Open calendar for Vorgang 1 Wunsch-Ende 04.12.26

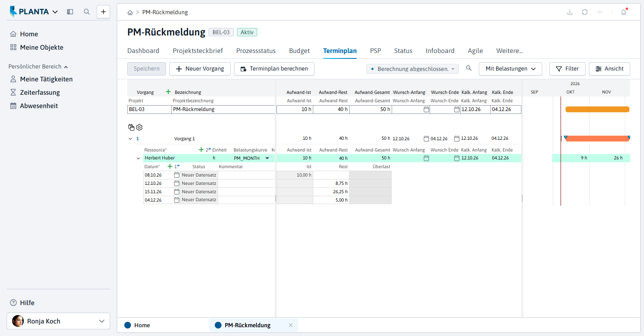(457, 139)
